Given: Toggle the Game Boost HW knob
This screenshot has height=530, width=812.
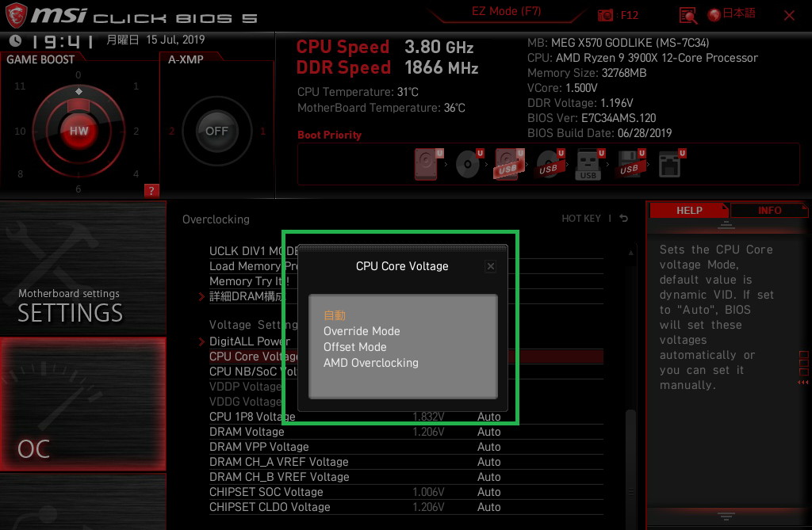Looking at the screenshot, I should [x=79, y=131].
